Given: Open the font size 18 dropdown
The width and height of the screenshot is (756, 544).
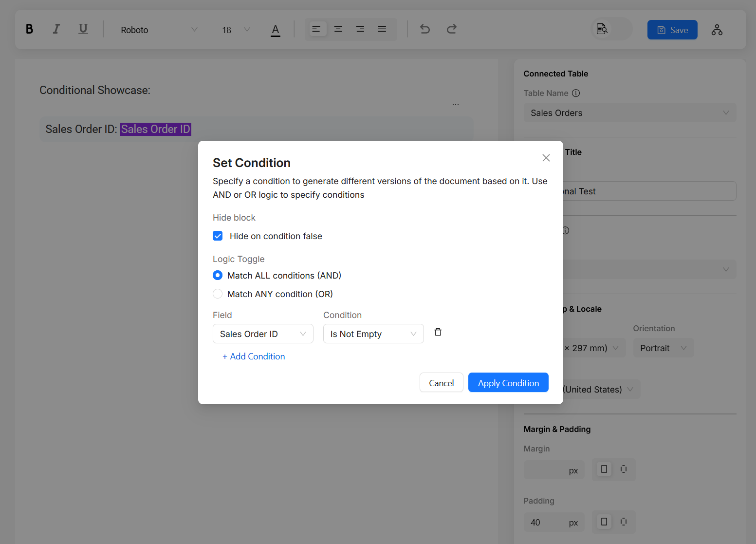Looking at the screenshot, I should coord(236,30).
